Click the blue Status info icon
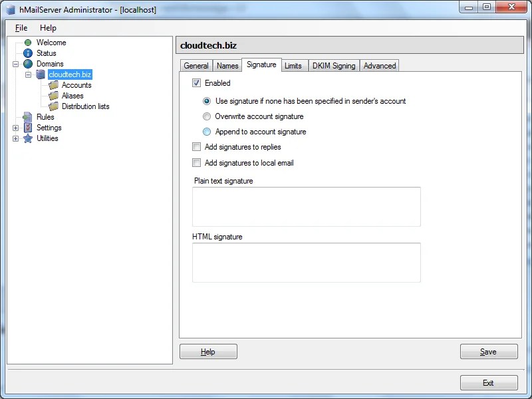532x399 pixels. (x=28, y=53)
